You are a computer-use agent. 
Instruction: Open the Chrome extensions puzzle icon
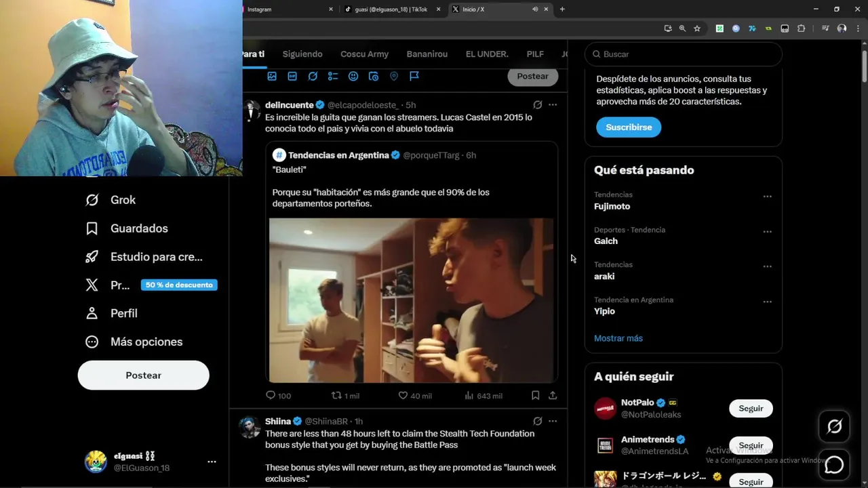tap(801, 28)
